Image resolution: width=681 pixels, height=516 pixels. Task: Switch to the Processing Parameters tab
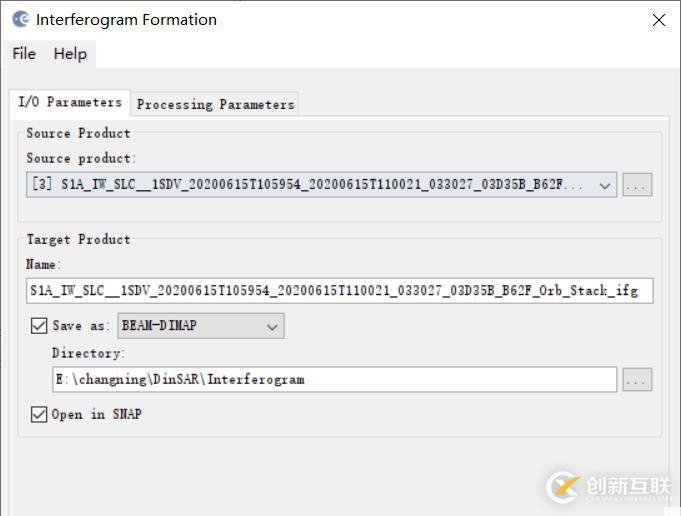(x=215, y=104)
